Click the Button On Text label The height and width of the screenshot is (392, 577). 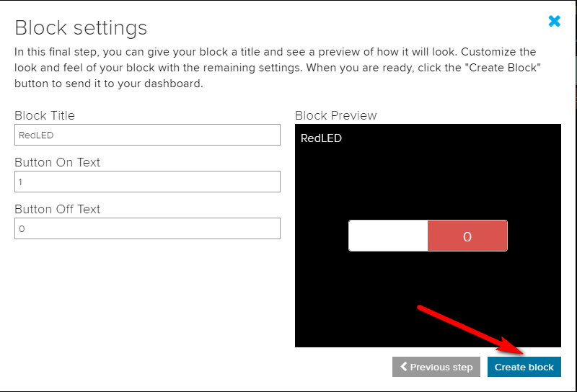click(58, 162)
